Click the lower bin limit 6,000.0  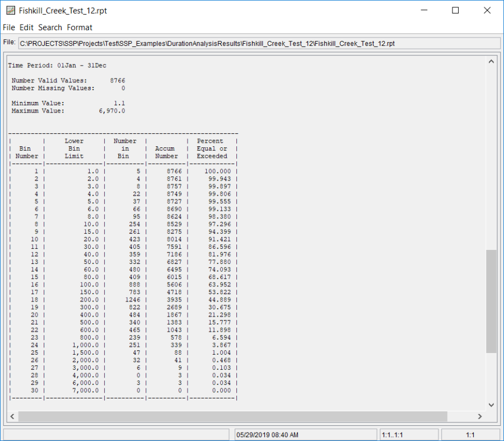point(86,383)
